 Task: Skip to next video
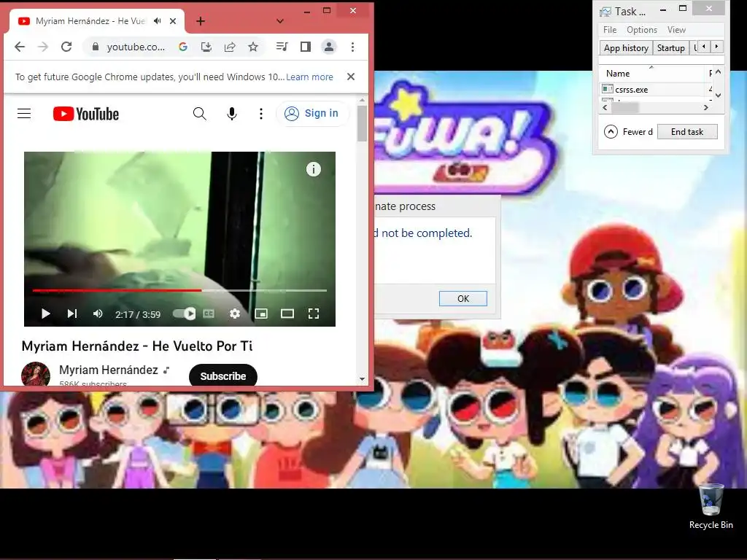[72, 314]
